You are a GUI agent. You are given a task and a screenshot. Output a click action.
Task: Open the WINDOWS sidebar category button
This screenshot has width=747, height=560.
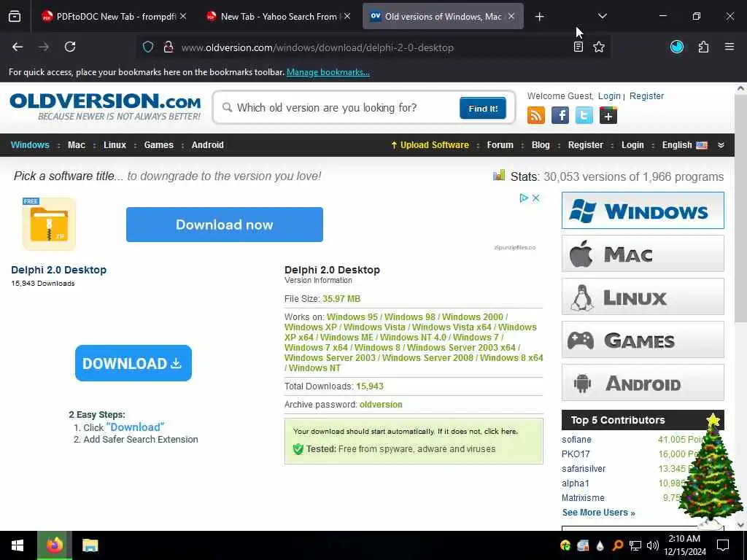tap(643, 211)
